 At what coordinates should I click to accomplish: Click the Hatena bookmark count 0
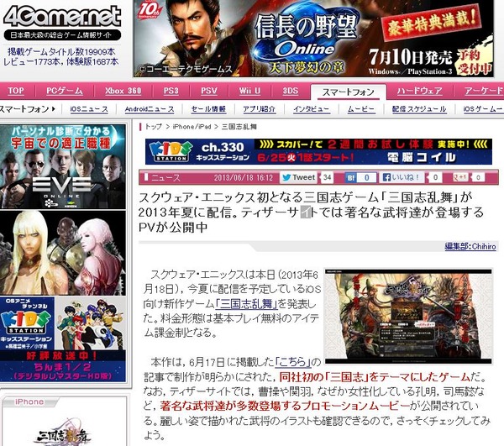pos(366,178)
